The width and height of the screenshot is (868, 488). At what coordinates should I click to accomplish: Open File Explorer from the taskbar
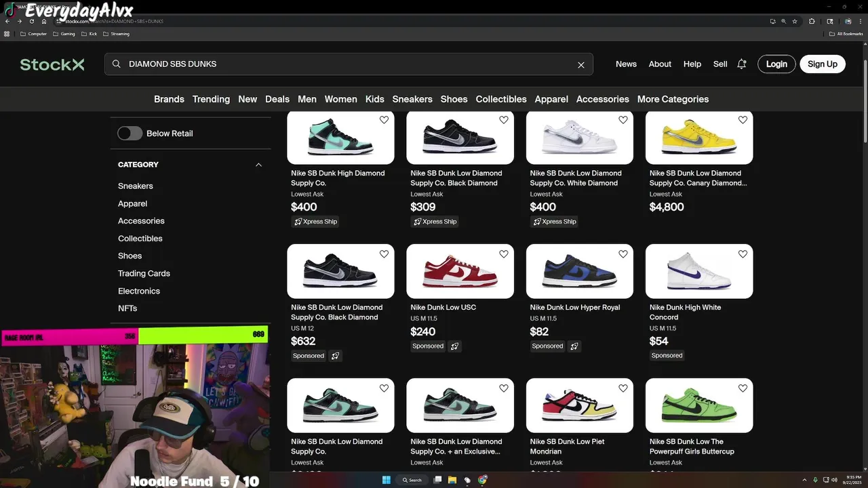point(452,480)
